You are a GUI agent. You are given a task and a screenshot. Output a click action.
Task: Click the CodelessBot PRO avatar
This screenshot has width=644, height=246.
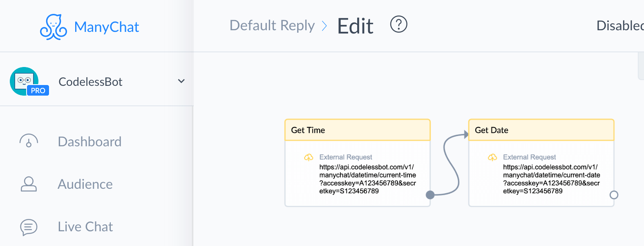click(29, 82)
